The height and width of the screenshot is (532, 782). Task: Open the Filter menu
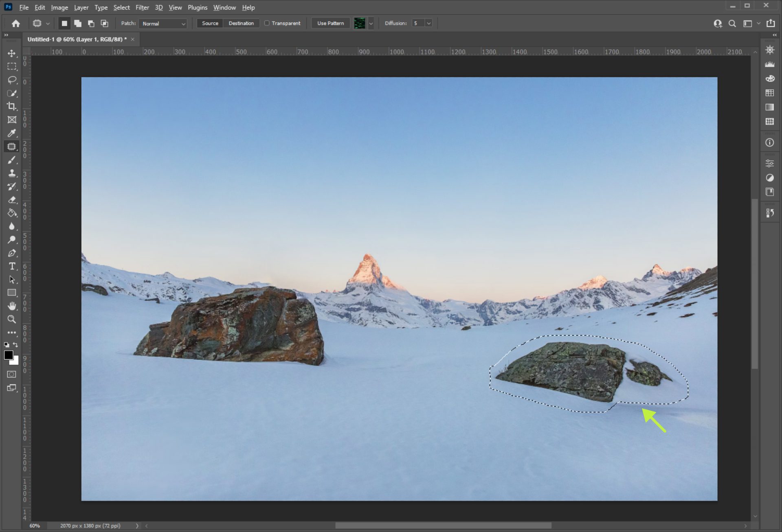click(x=141, y=7)
